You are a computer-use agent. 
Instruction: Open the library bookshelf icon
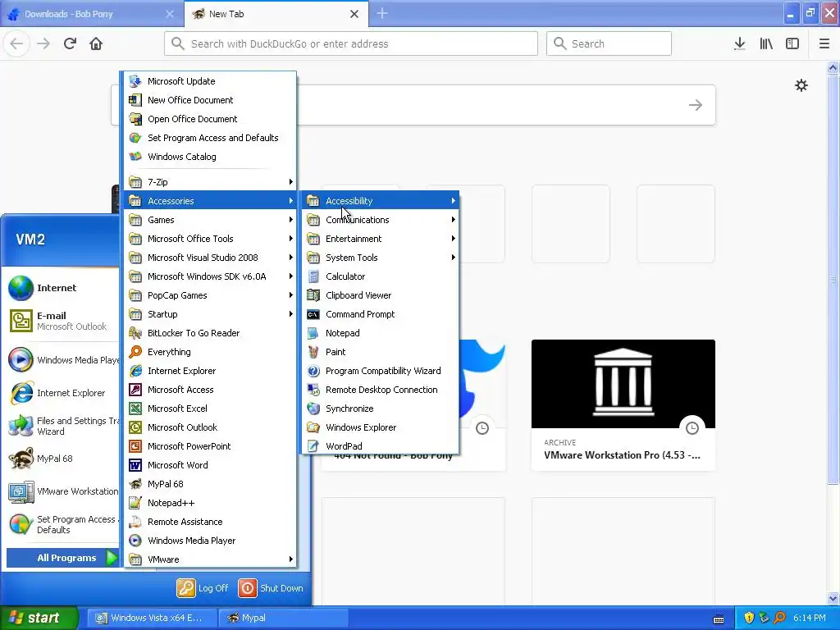[x=766, y=43]
